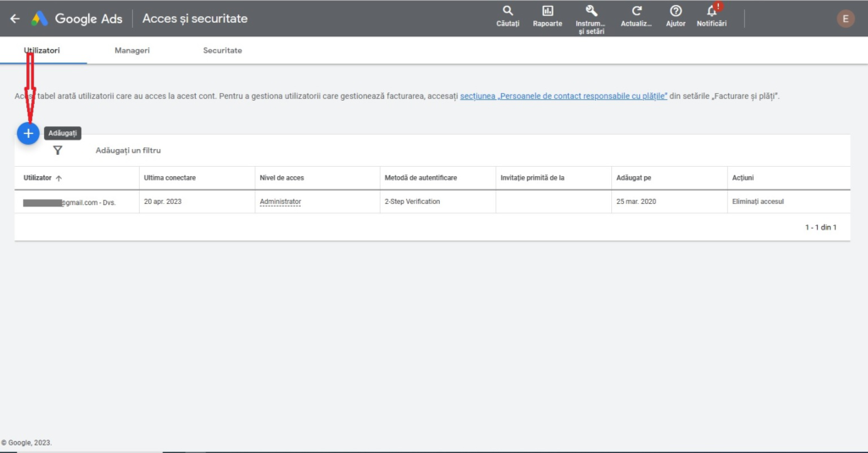Click the 20 apr. 2023 cell
The image size is (868, 453).
[163, 202]
